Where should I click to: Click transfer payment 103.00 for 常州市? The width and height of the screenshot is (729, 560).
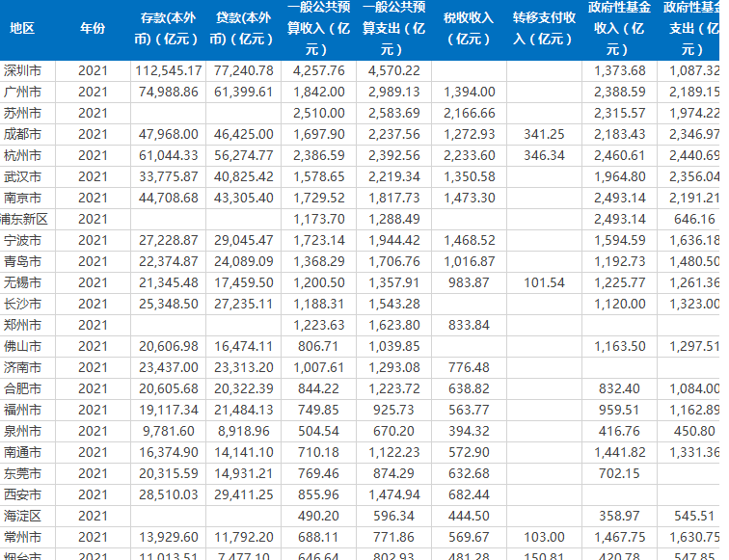[544, 538]
